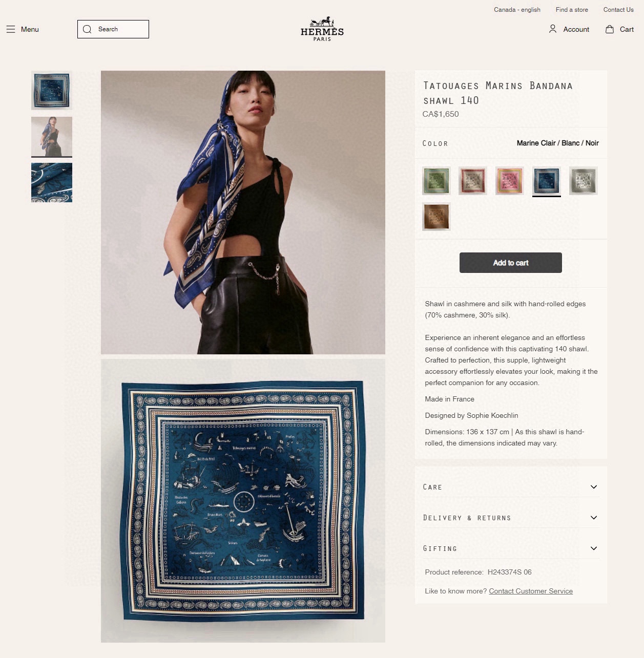Image resolution: width=644 pixels, height=658 pixels.
Task: Click the magnifier icon in search box
Action: [x=87, y=29]
